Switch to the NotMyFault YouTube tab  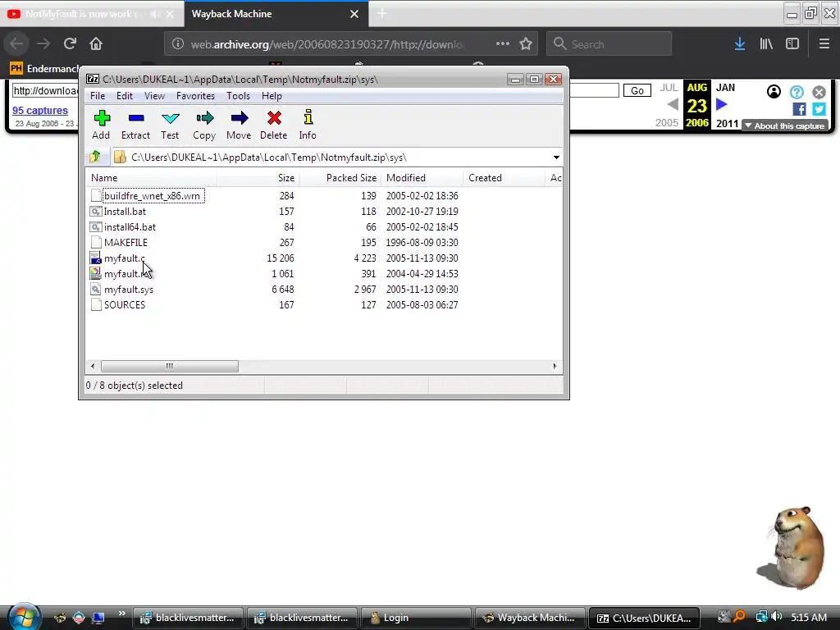coord(83,14)
